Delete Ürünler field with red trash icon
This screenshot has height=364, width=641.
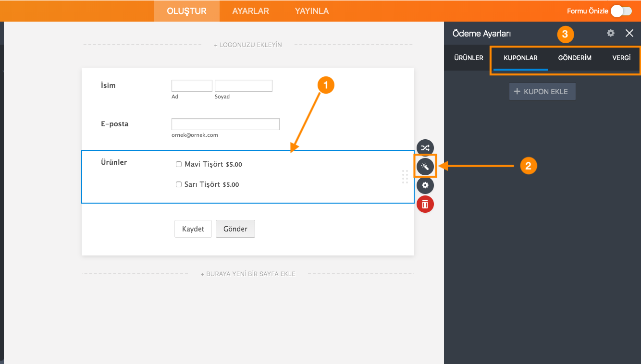point(425,204)
